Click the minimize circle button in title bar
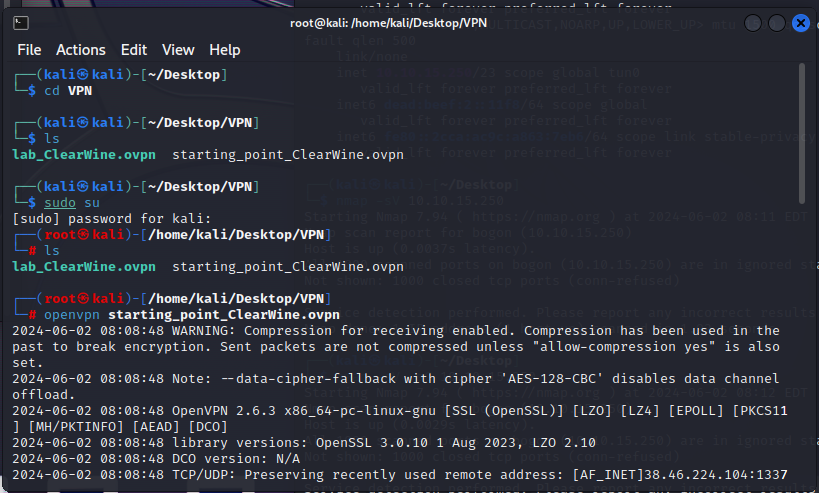Screen dimensions: 819x493 tap(753, 23)
